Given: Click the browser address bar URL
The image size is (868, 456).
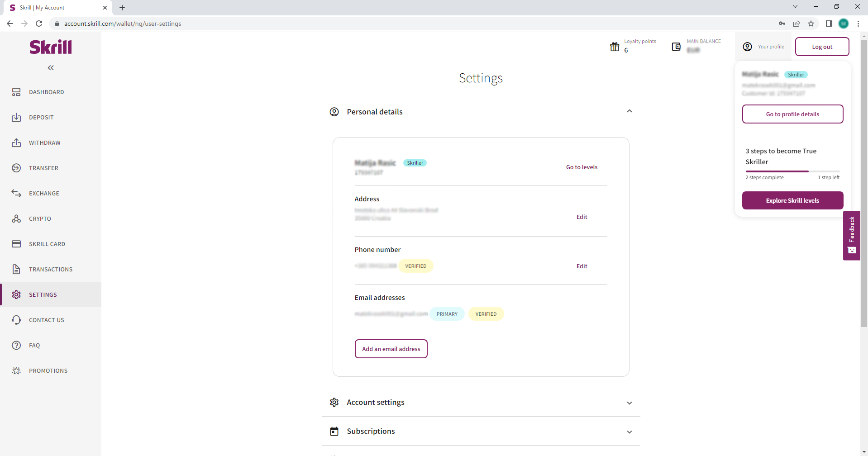Looking at the screenshot, I should 123,24.
